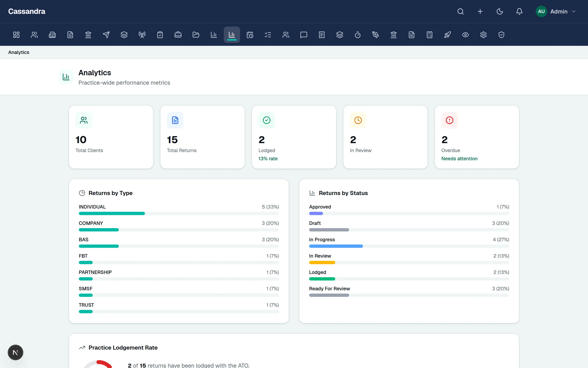Open the calculator icon in navigation
The image size is (588, 368).
pyautogui.click(x=429, y=35)
